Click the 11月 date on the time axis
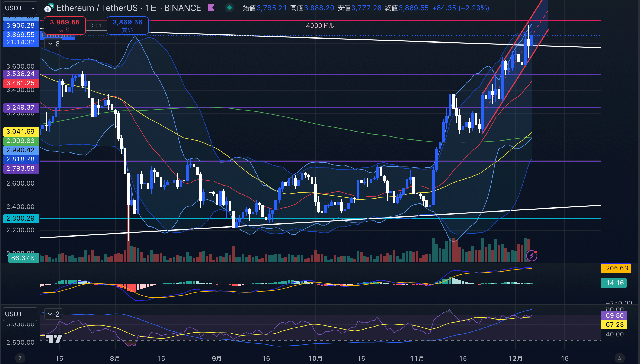The width and height of the screenshot is (640, 364). [x=417, y=359]
